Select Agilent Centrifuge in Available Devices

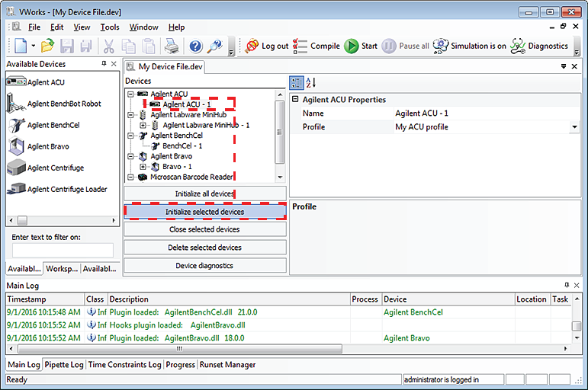coord(55,168)
